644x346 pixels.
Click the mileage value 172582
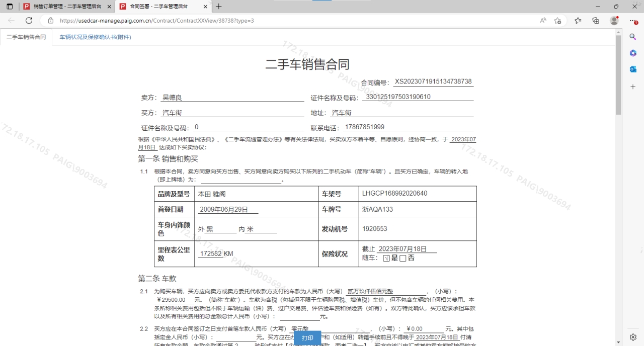click(x=211, y=253)
